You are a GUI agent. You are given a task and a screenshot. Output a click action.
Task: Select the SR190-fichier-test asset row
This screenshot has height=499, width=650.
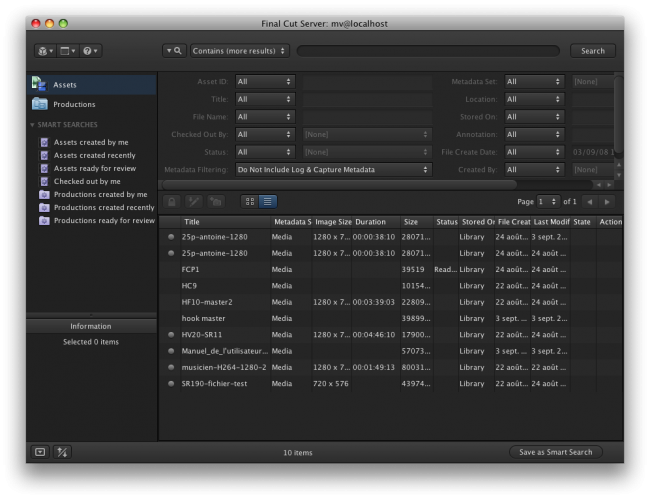[x=390, y=384]
